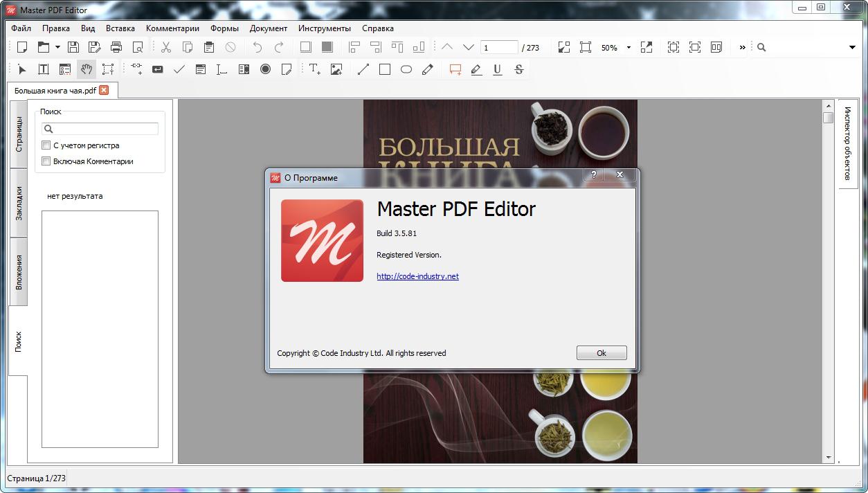Viewport: 868px width, 493px height.
Task: Click the Save As icon with pencil
Action: coord(95,47)
